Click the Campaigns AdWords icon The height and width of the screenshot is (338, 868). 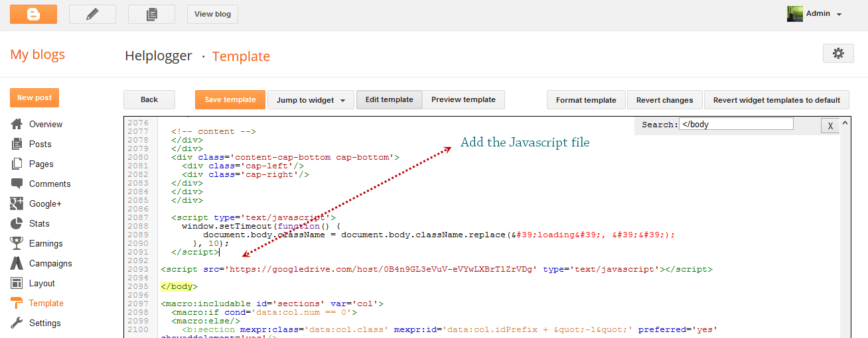coord(17,263)
